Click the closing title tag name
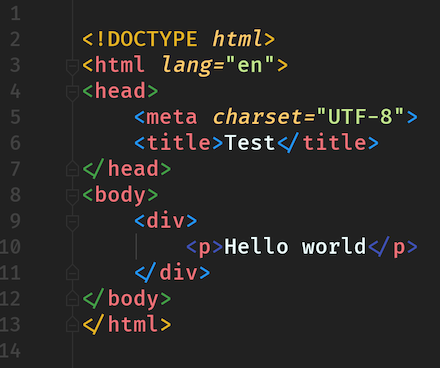Image resolution: width=440 pixels, height=368 pixels. (334, 142)
